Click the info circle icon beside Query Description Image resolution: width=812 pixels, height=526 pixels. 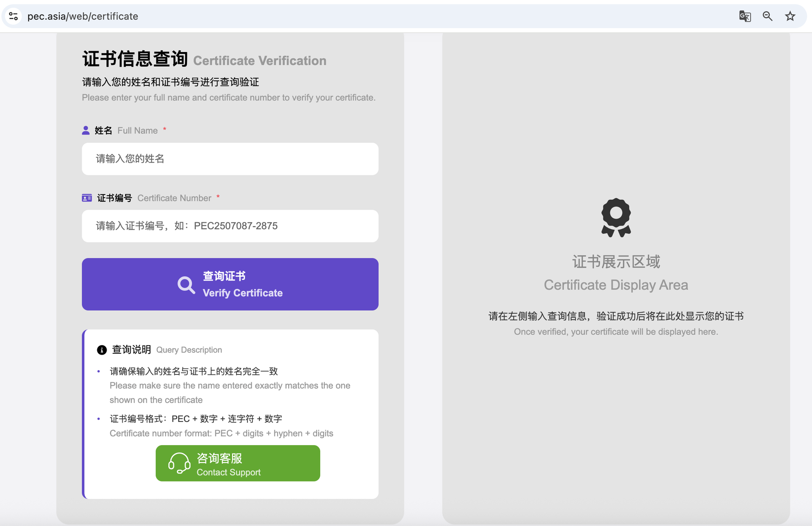[x=102, y=350]
